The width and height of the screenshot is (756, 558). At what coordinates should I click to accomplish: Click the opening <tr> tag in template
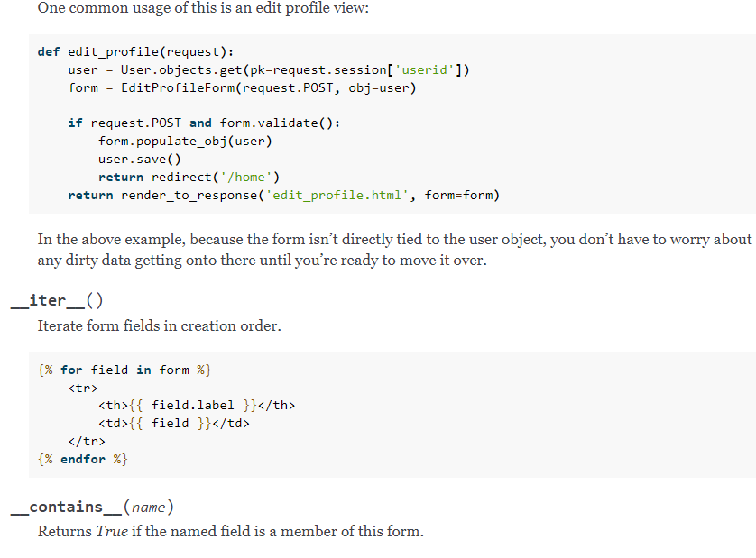click(82, 388)
